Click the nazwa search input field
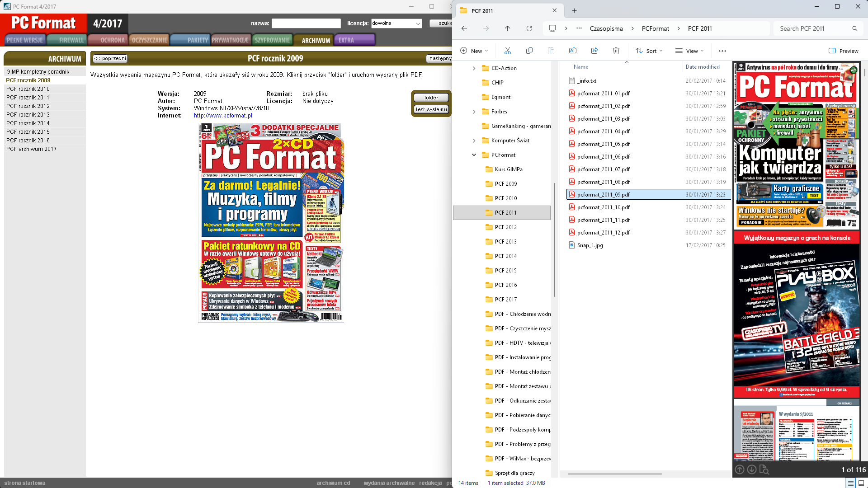The height and width of the screenshot is (488, 868). (x=306, y=23)
